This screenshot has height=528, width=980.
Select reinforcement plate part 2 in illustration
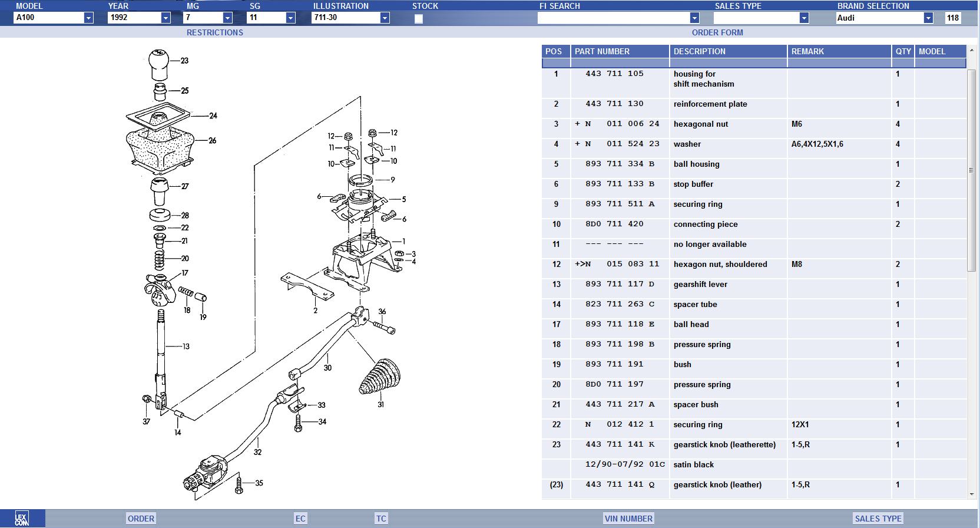coord(306,286)
